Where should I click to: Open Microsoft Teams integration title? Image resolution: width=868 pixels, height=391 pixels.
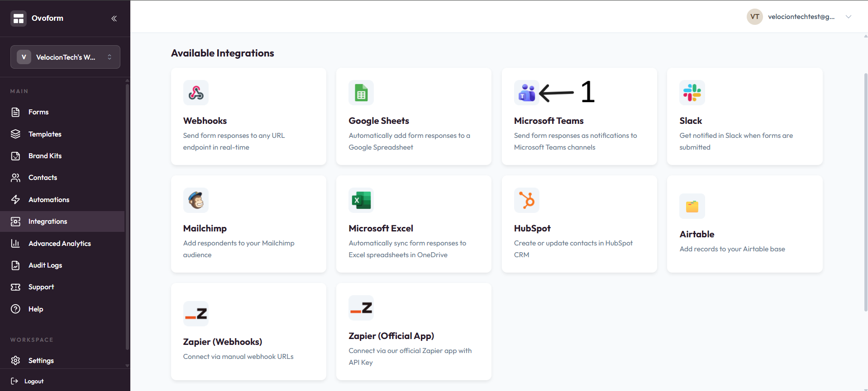[x=549, y=121]
